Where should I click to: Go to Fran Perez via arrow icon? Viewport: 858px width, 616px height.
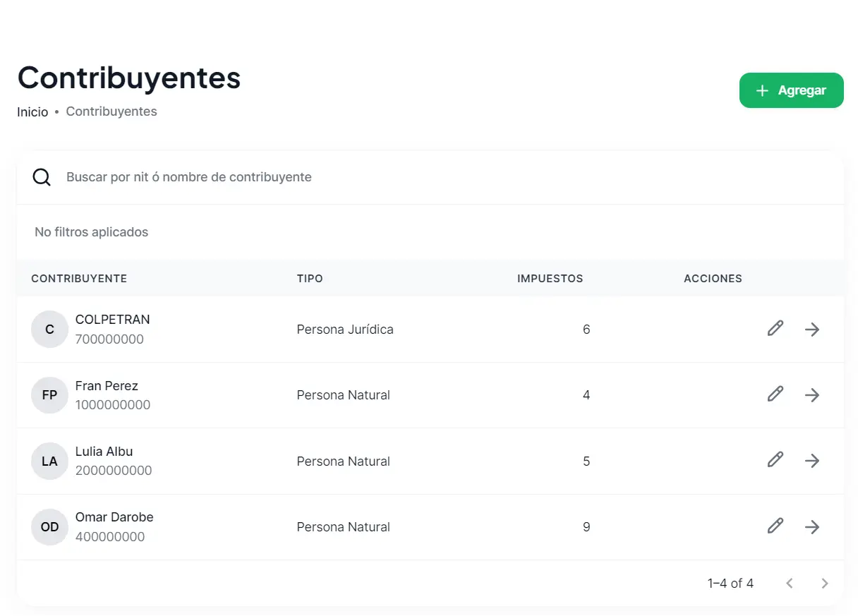pos(812,394)
